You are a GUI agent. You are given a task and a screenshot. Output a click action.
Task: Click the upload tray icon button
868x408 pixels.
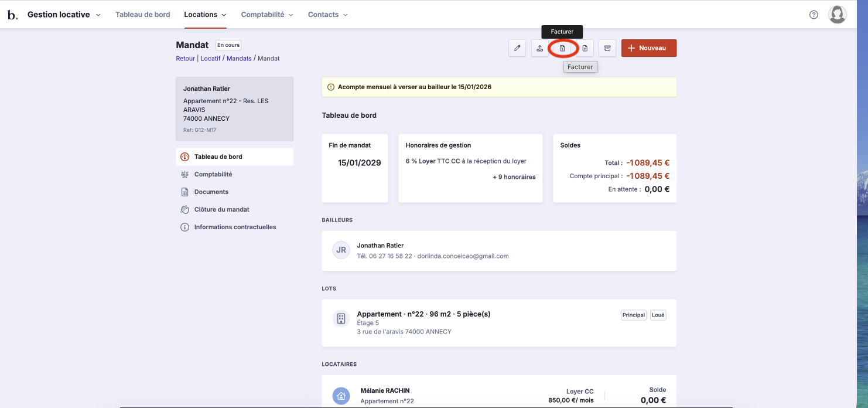click(x=539, y=48)
